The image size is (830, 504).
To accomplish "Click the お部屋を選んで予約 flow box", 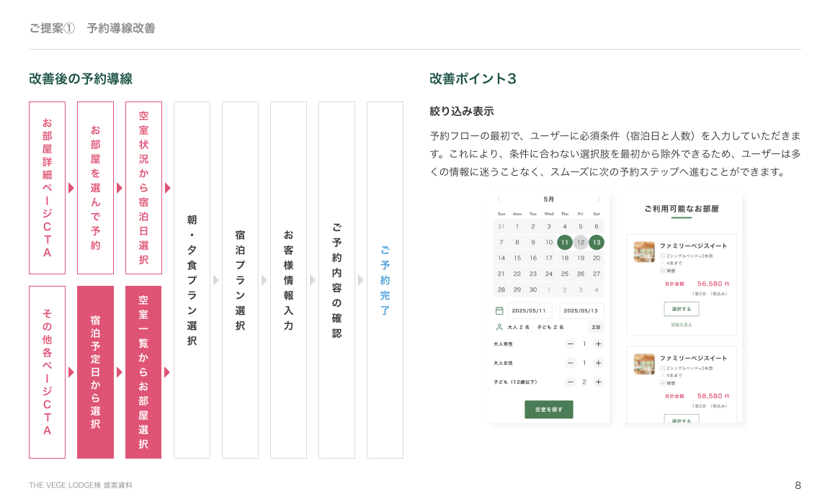I will (95, 188).
